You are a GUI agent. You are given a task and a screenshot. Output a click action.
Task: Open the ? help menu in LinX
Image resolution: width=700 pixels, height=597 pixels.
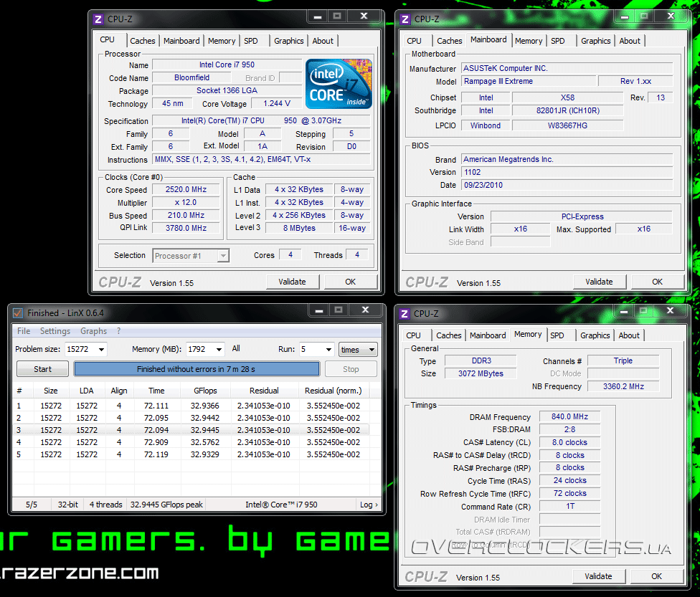coord(119,331)
